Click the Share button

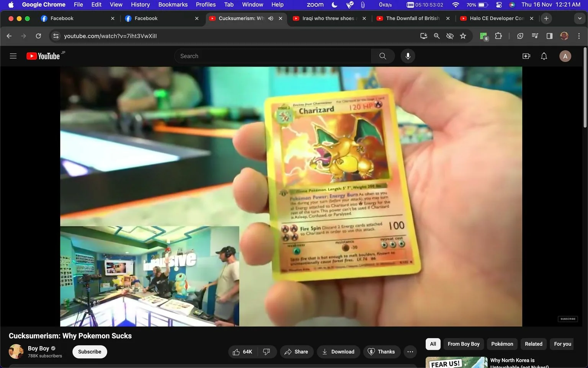coord(296,352)
